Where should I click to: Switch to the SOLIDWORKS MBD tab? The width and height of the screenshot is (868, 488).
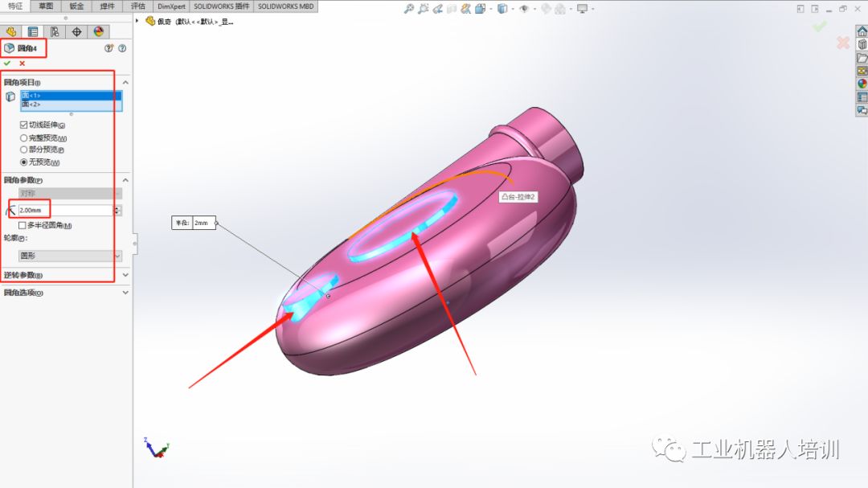[285, 6]
